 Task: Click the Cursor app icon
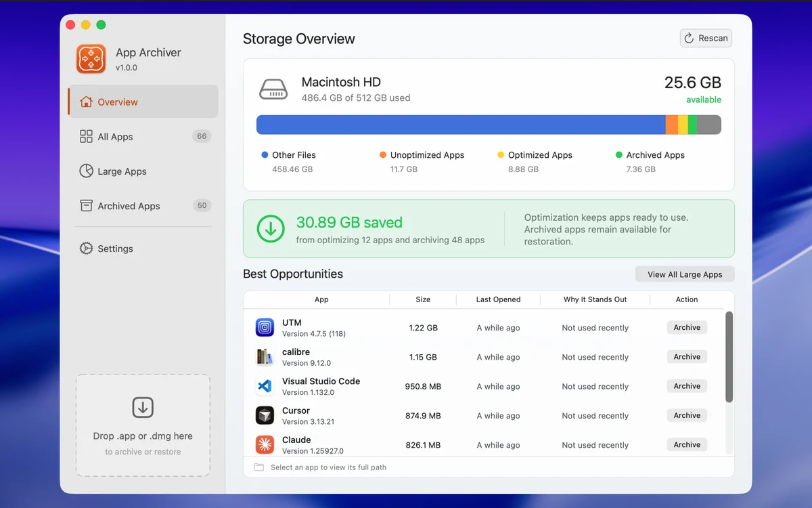(265, 415)
